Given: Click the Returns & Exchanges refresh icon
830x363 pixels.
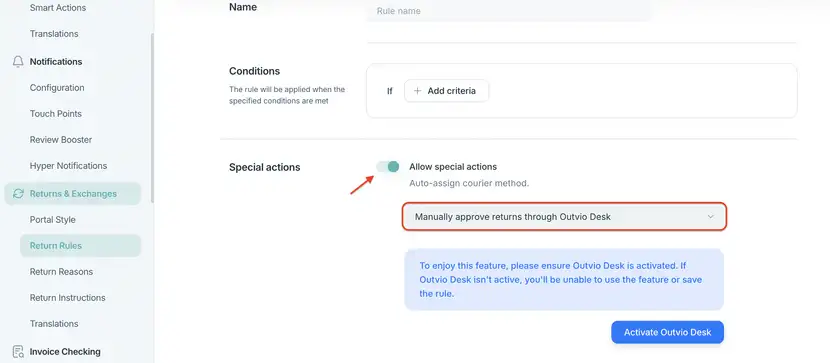Looking at the screenshot, I should (18, 194).
